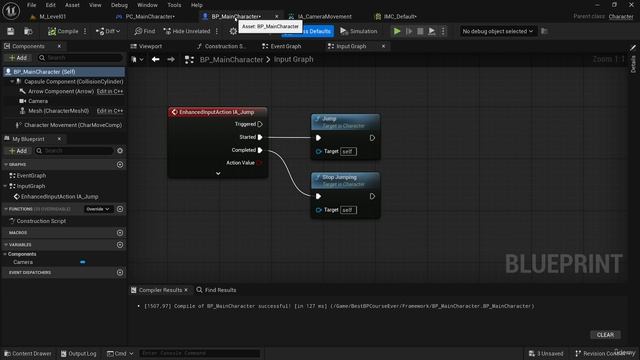
Task: Select EnhancedInputAction IA_Jump entry
Action: pyautogui.click(x=59, y=197)
